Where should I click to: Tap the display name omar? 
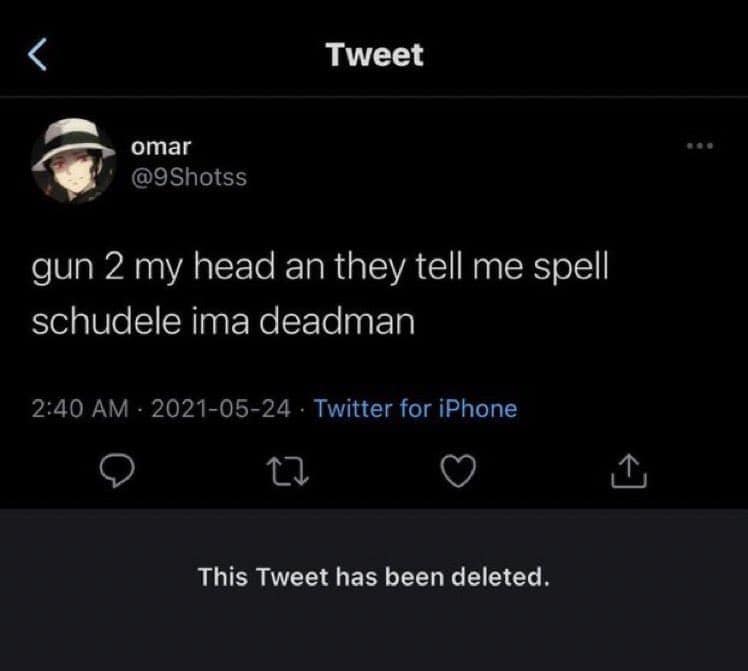tap(161, 147)
